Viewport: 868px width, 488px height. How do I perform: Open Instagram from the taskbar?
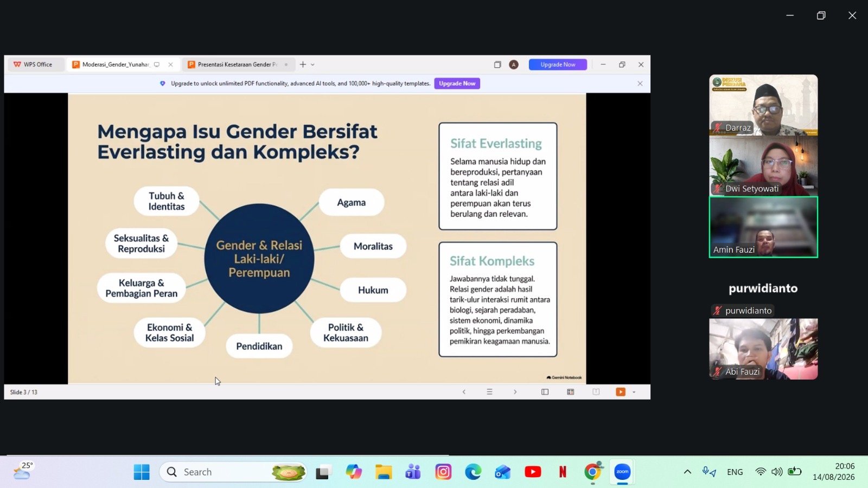(443, 472)
